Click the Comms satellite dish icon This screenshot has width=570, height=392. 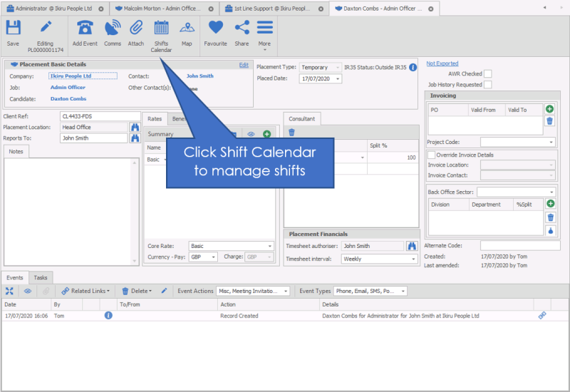click(113, 33)
